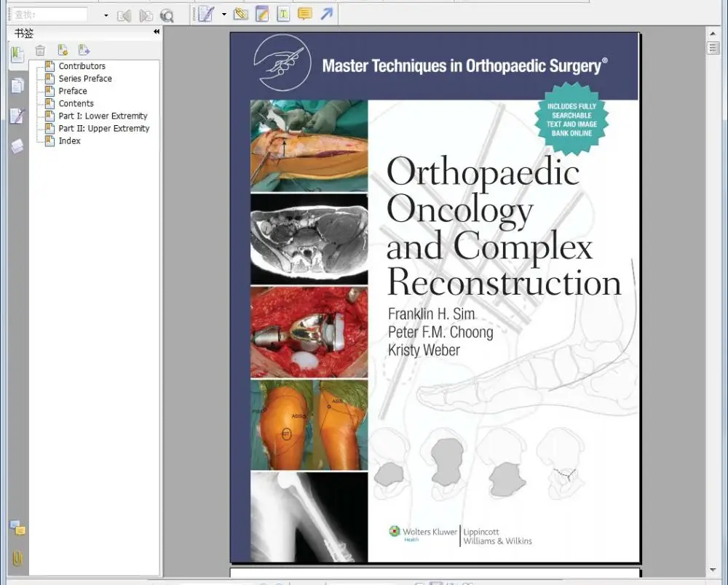Click the Master Techniques in Orthopaedic Surgery heading

(x=464, y=66)
